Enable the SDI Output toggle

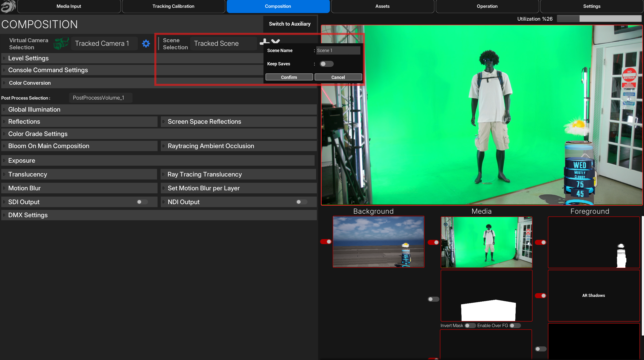click(x=142, y=202)
